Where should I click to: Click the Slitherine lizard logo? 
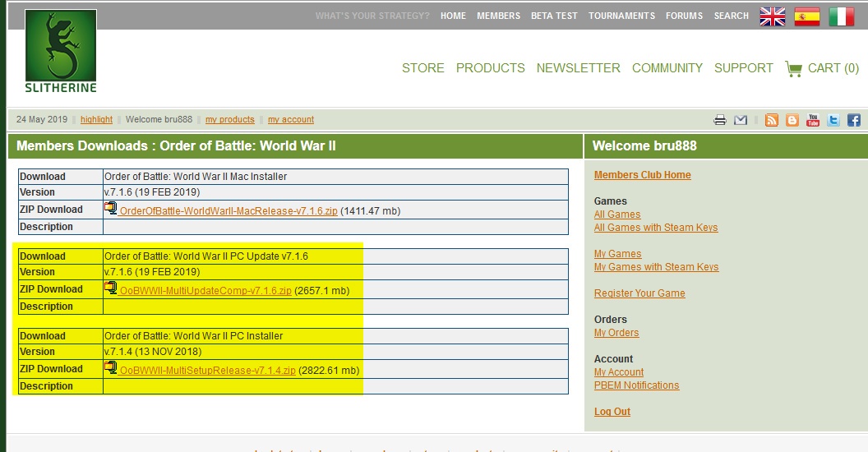(61, 52)
